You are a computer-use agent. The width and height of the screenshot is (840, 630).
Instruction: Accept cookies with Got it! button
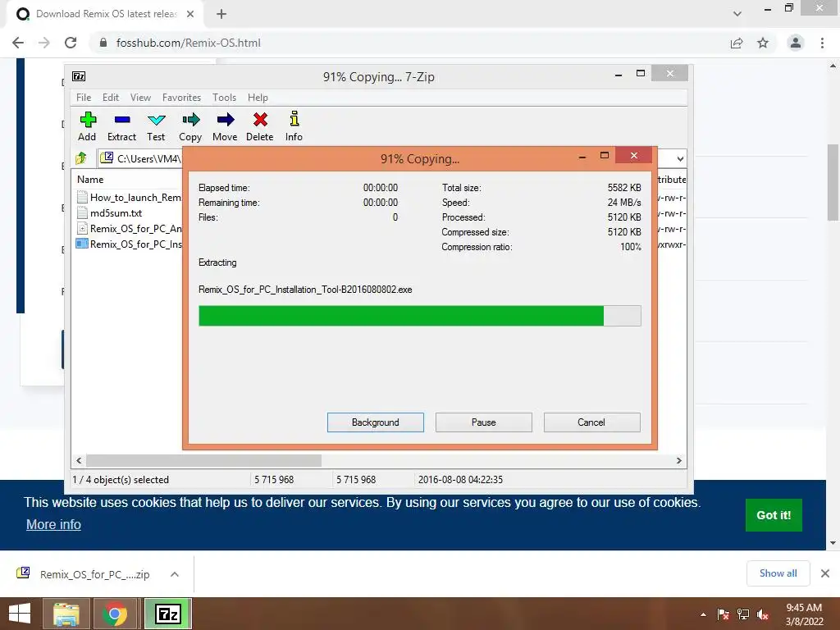pos(774,515)
